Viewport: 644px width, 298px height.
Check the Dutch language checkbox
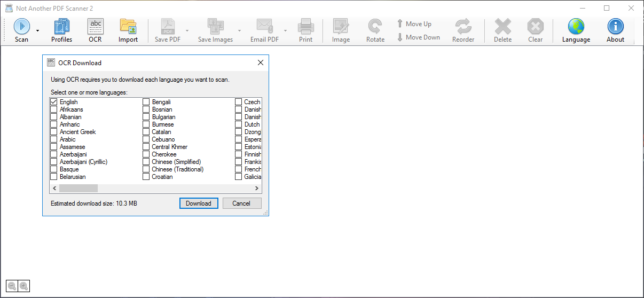pos(238,124)
